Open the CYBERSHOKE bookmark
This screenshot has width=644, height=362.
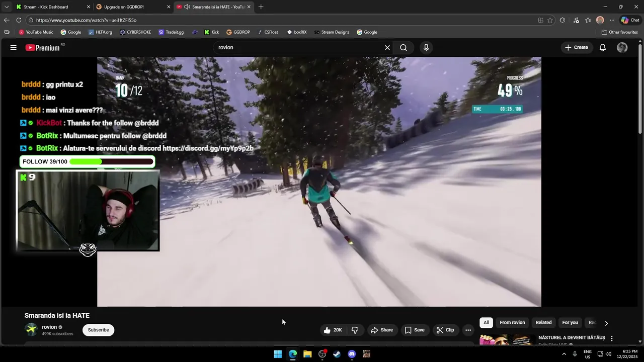pos(135,32)
